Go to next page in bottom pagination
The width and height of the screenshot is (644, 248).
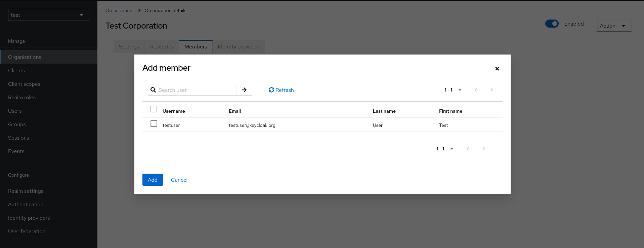483,149
